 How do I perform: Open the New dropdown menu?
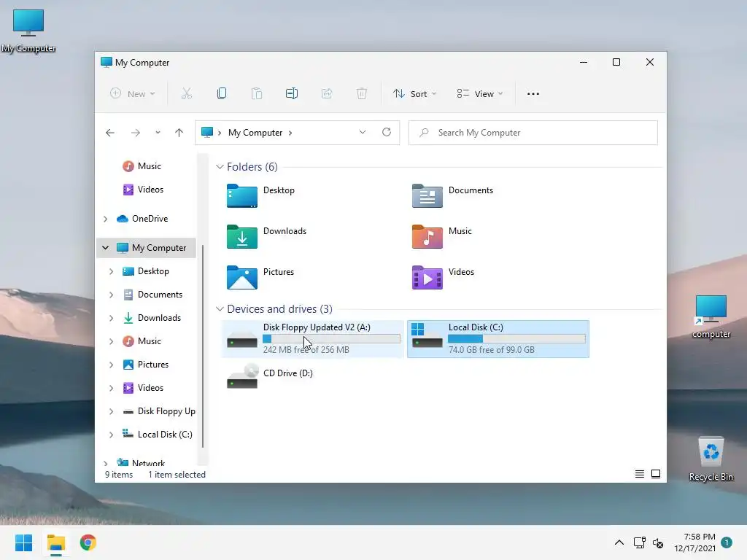click(x=133, y=94)
